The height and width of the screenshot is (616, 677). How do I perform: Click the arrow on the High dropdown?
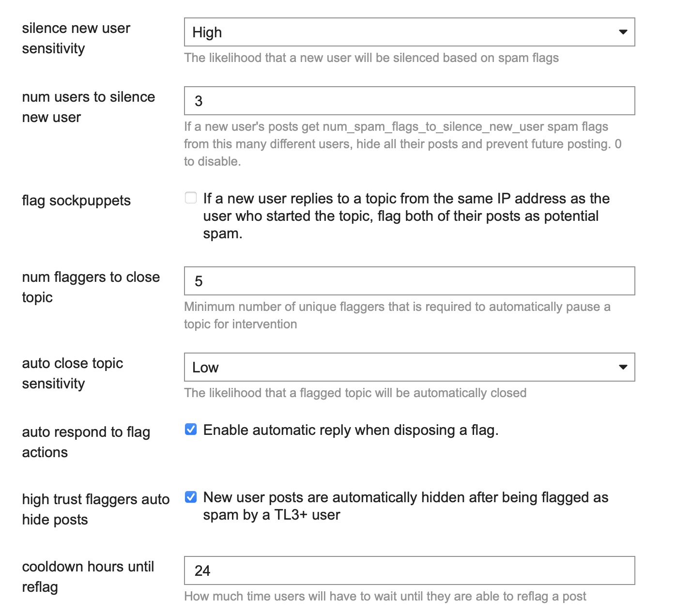click(623, 32)
